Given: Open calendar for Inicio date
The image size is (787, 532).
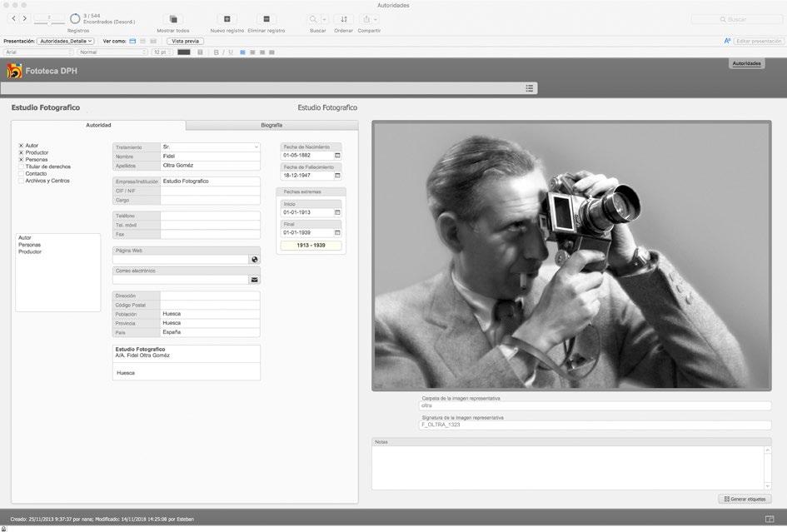Looking at the screenshot, I should tap(337, 212).
